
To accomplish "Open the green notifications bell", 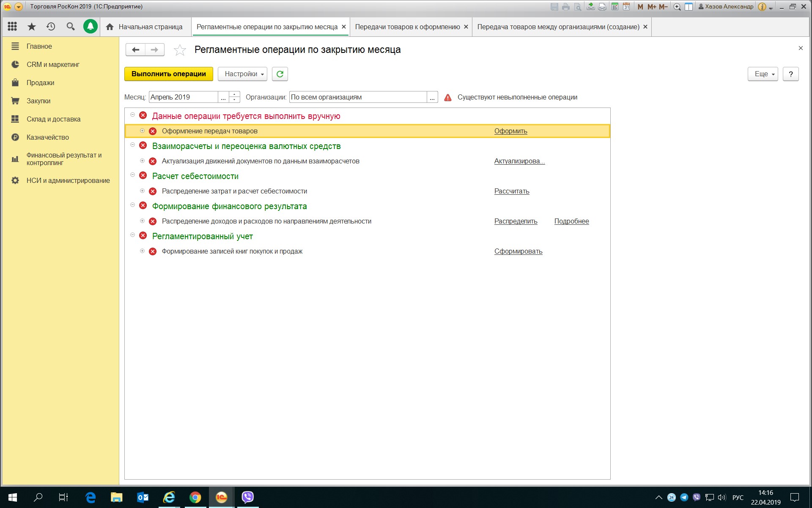I will 90,27.
